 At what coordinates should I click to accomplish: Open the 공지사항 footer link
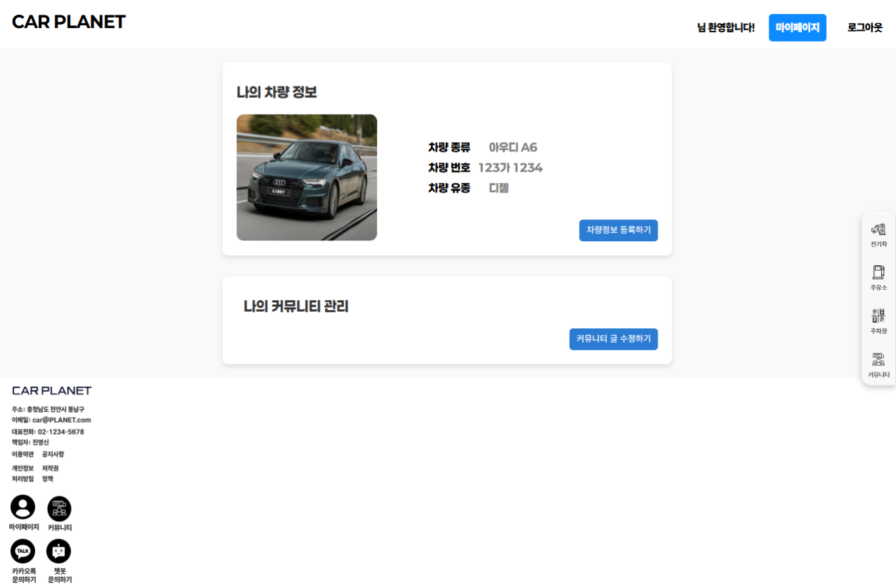point(53,454)
